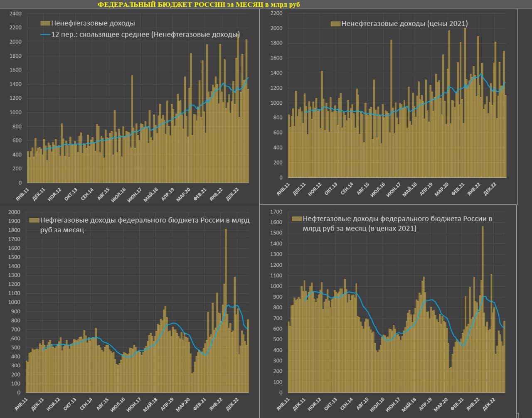Click the 1700 y-axis value in bottom-right chart

pyautogui.click(x=276, y=212)
